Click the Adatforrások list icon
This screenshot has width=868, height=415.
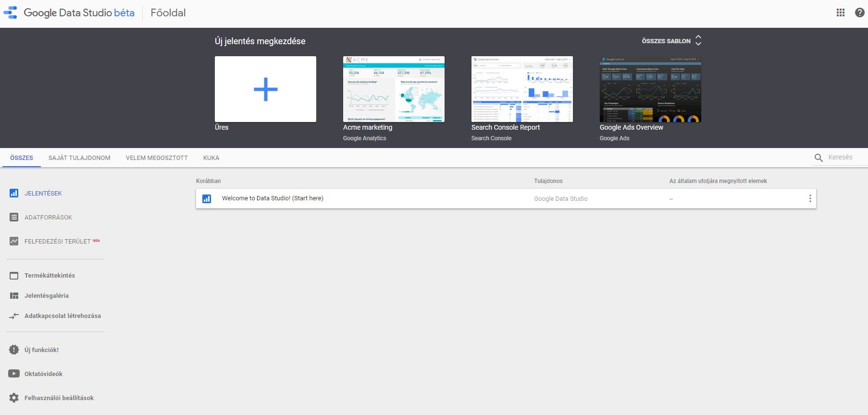click(14, 218)
